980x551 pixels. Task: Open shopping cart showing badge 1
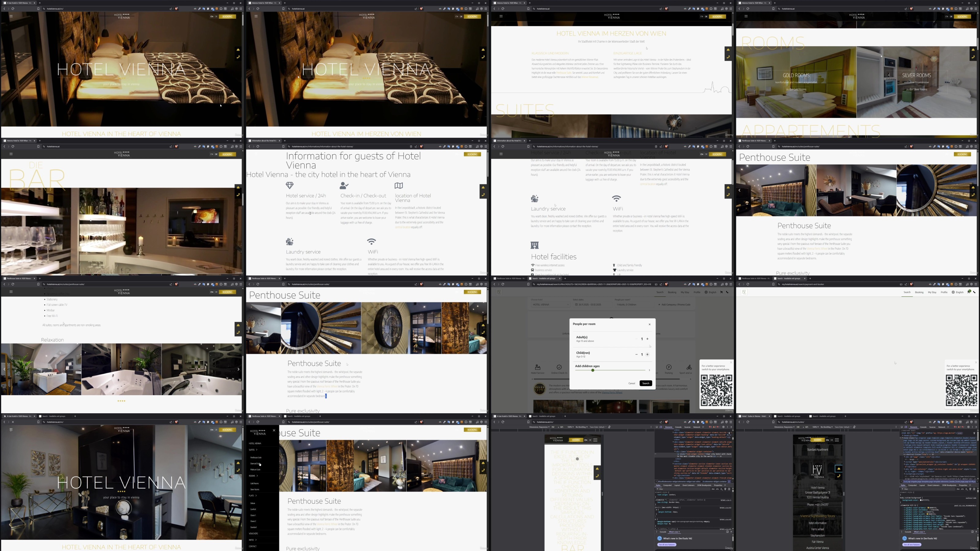(969, 292)
